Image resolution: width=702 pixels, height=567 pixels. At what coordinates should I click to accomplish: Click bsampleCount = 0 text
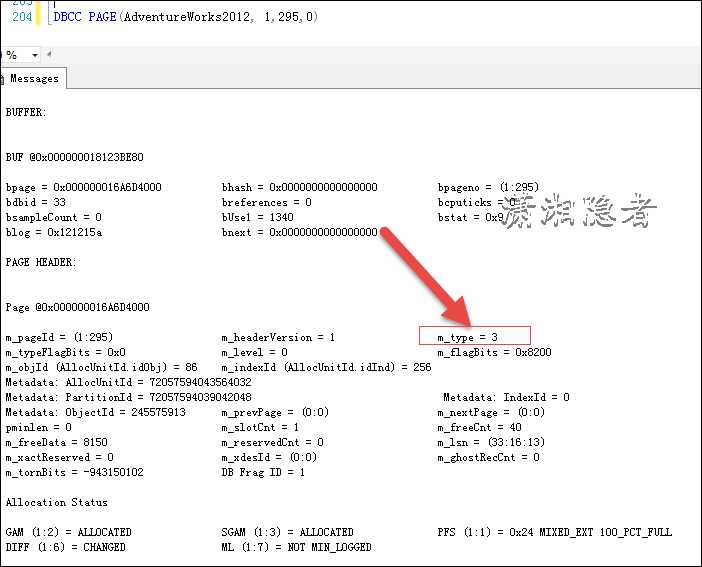click(x=54, y=217)
